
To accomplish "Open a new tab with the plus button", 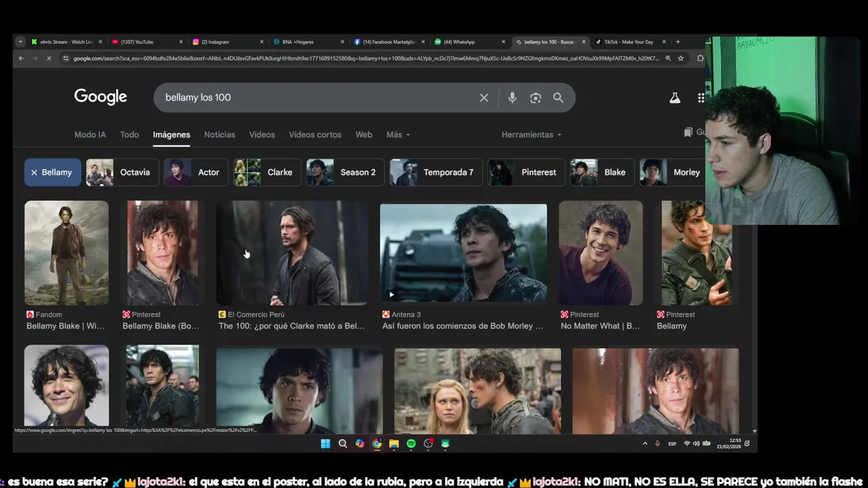I will [x=677, y=42].
